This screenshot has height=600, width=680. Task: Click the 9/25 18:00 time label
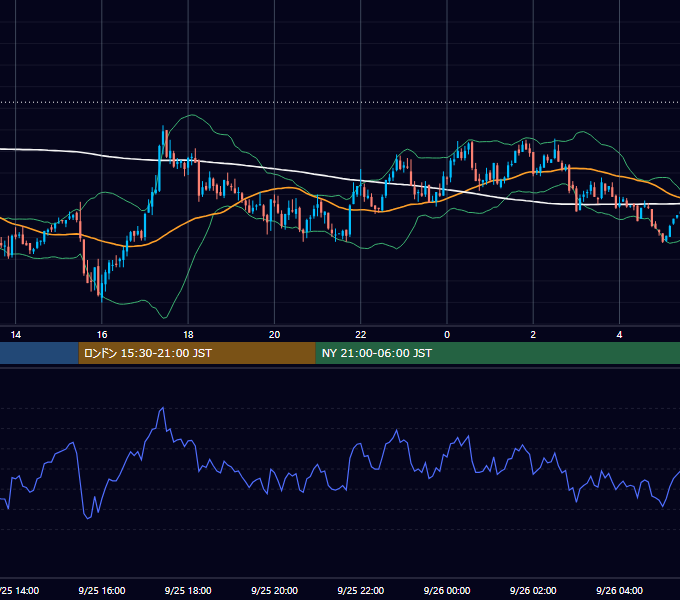pyautogui.click(x=188, y=590)
